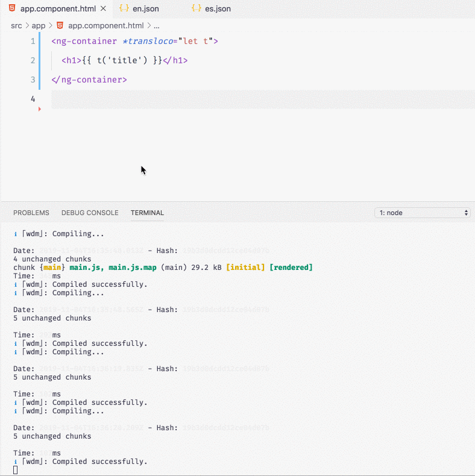Click t('title') expression in line 2
Screen dimensions: 475x476
pyautogui.click(x=122, y=60)
